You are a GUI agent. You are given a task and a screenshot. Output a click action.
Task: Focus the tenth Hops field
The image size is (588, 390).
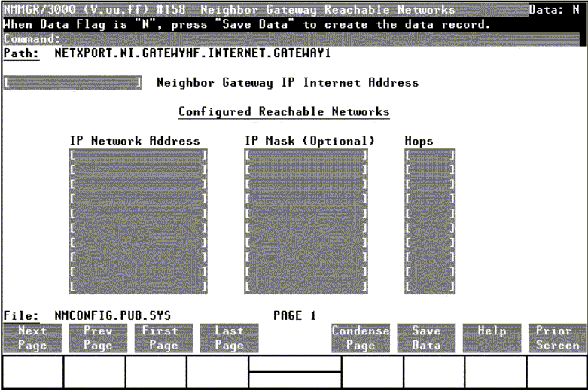[430, 287]
